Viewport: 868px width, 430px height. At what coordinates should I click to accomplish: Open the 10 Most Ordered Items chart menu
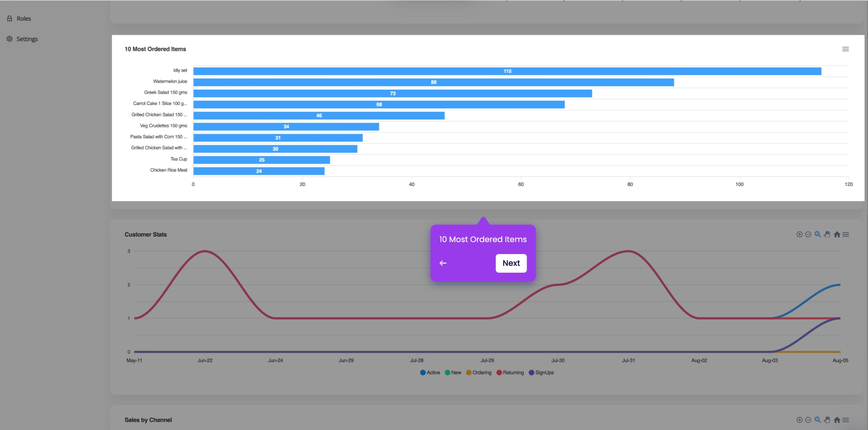pyautogui.click(x=845, y=49)
